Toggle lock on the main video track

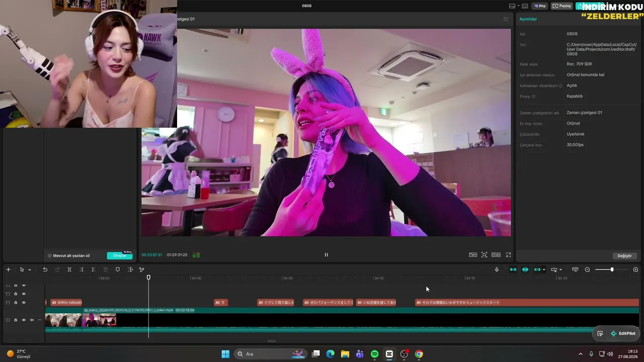16,320
